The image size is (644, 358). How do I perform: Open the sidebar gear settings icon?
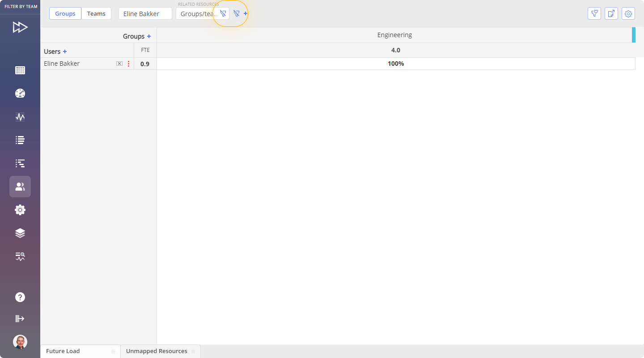20,210
